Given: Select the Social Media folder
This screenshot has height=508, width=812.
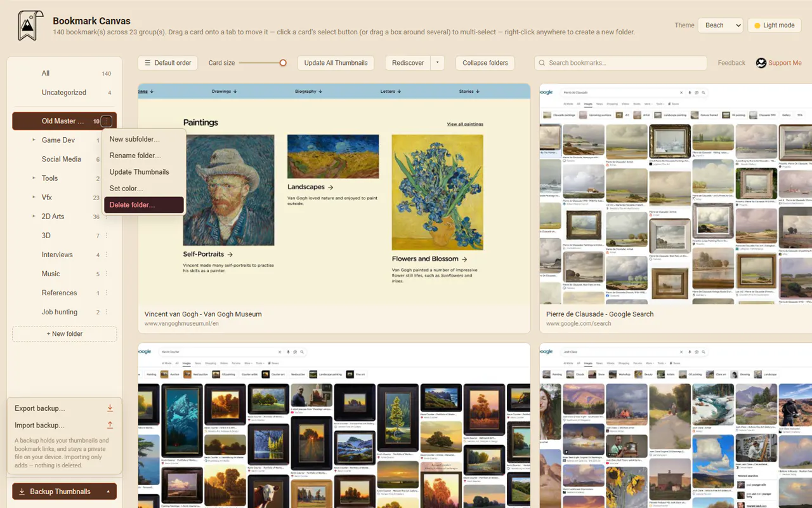Looking at the screenshot, I should pyautogui.click(x=62, y=159).
